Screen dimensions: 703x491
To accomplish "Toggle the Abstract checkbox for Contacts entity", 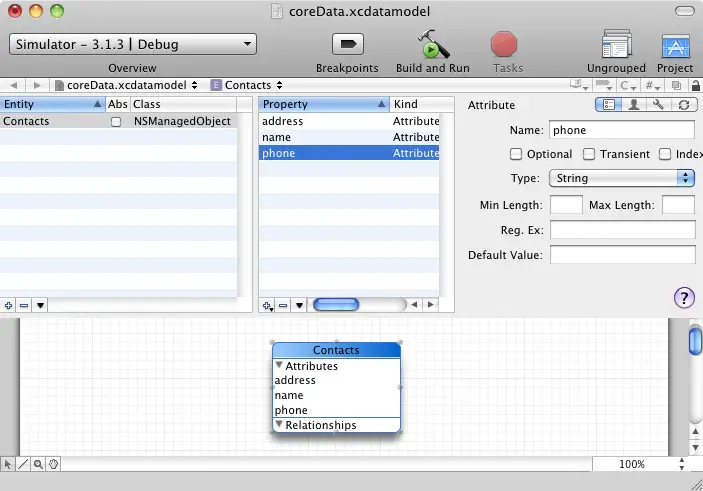I will click(x=116, y=122).
